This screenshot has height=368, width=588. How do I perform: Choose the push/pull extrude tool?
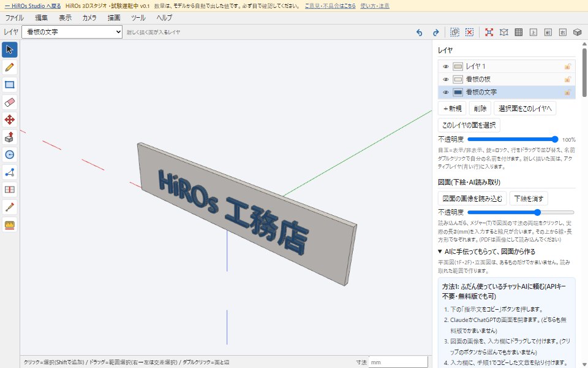[10, 137]
